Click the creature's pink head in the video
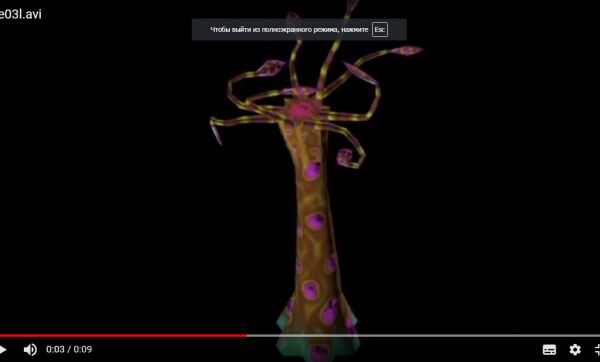The width and height of the screenshot is (600, 362). (302, 111)
